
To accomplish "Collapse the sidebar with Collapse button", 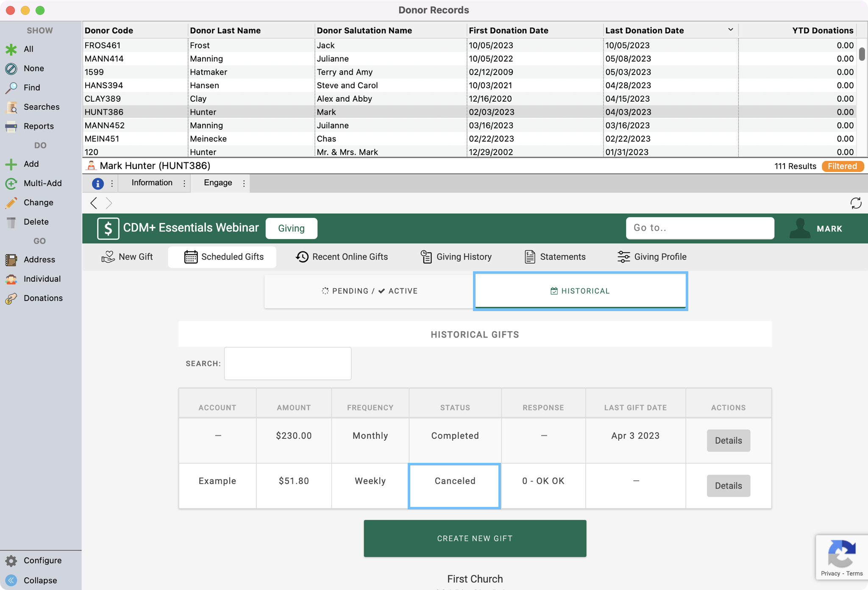I will (x=11, y=580).
